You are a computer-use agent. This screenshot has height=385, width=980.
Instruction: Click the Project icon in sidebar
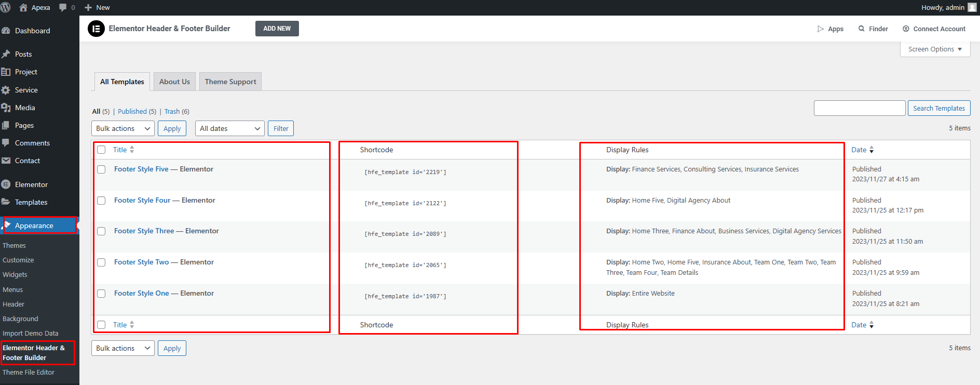pyautogui.click(x=6, y=72)
